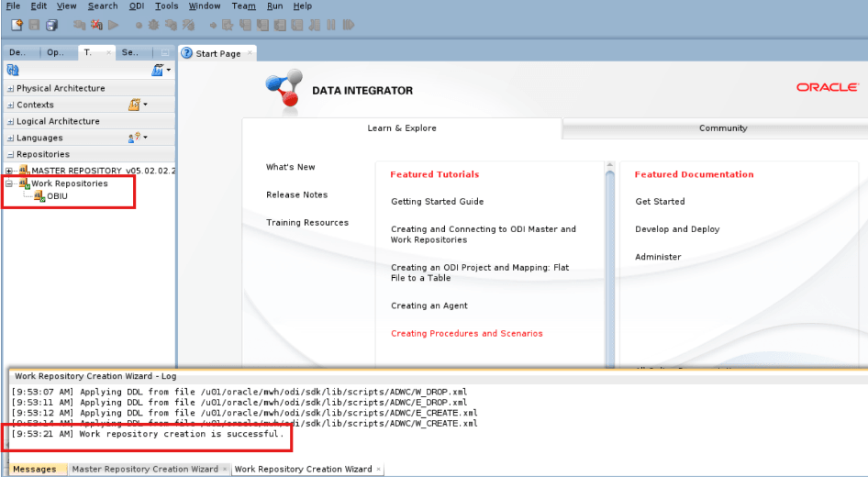The image size is (868, 477).
Task: Expand the Logical Architecture section
Action: (10, 122)
